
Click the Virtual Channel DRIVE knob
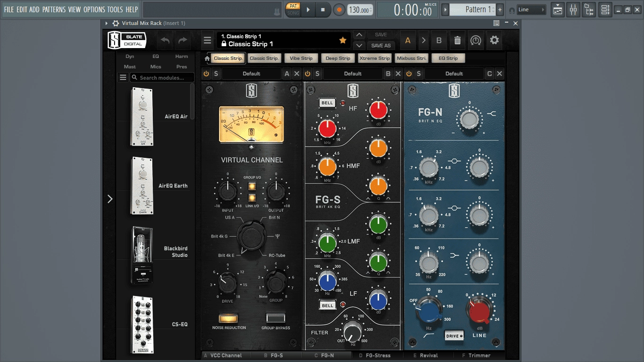click(x=228, y=284)
